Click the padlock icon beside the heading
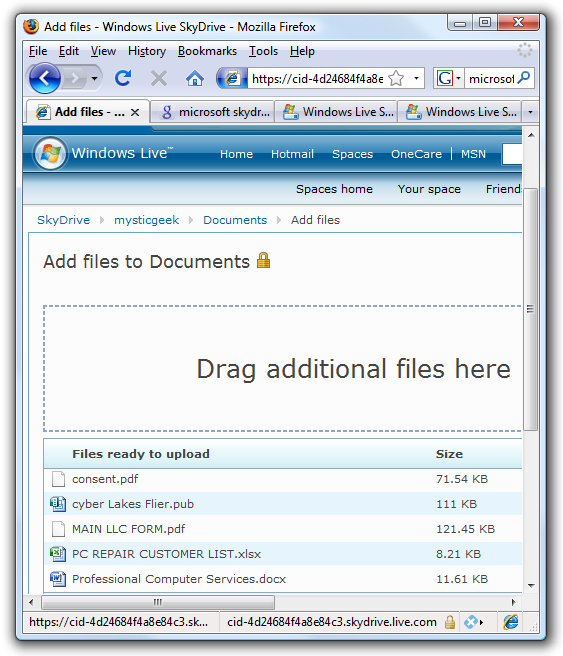The height and width of the screenshot is (656, 563). (264, 260)
